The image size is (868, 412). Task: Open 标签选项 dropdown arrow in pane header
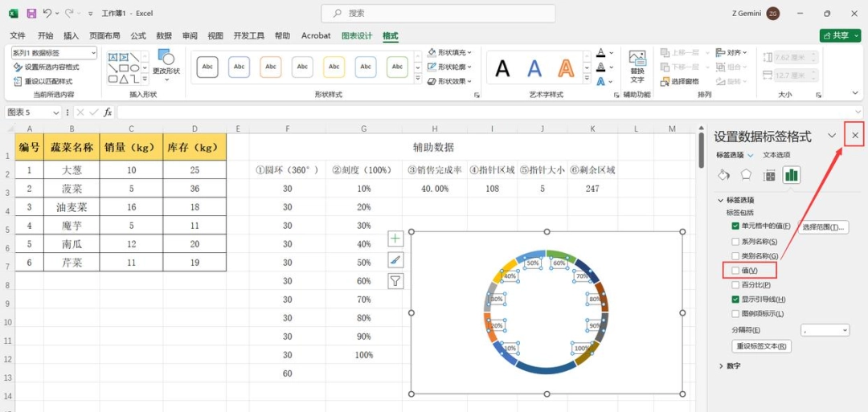(751, 155)
